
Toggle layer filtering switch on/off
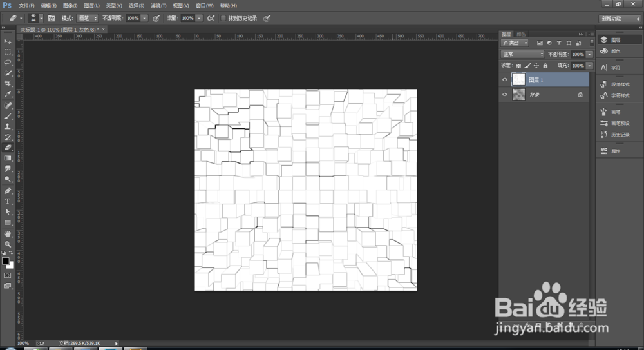[x=591, y=43]
